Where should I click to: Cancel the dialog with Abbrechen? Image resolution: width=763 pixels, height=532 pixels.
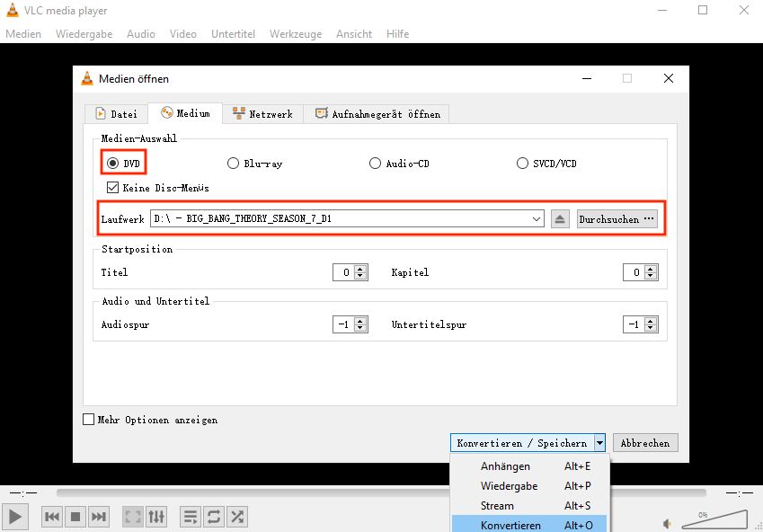tap(645, 442)
